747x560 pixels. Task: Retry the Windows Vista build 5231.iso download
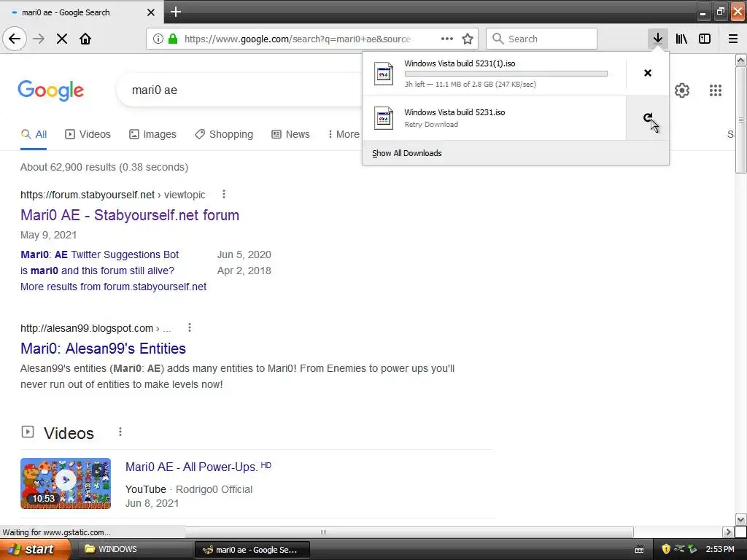(x=648, y=117)
